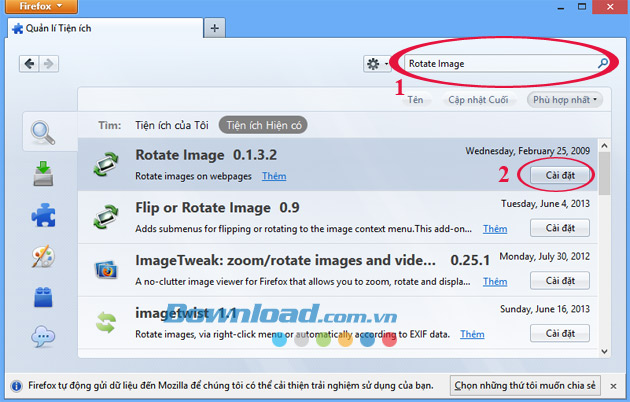The image size is (630, 402).
Task: Open the Get Add-ons download category
Action: [43, 173]
